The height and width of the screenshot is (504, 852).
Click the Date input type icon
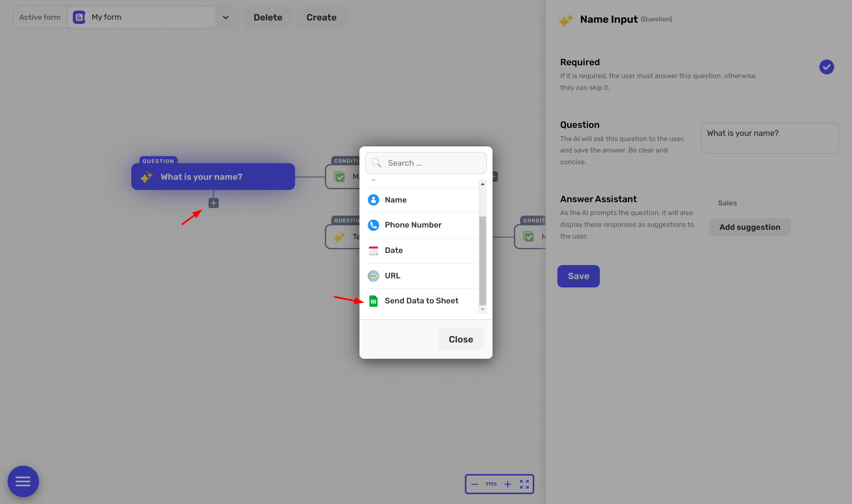[x=373, y=250]
